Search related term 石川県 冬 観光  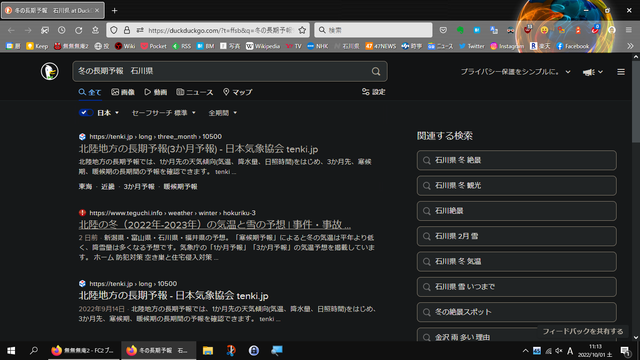pyautogui.click(x=517, y=186)
